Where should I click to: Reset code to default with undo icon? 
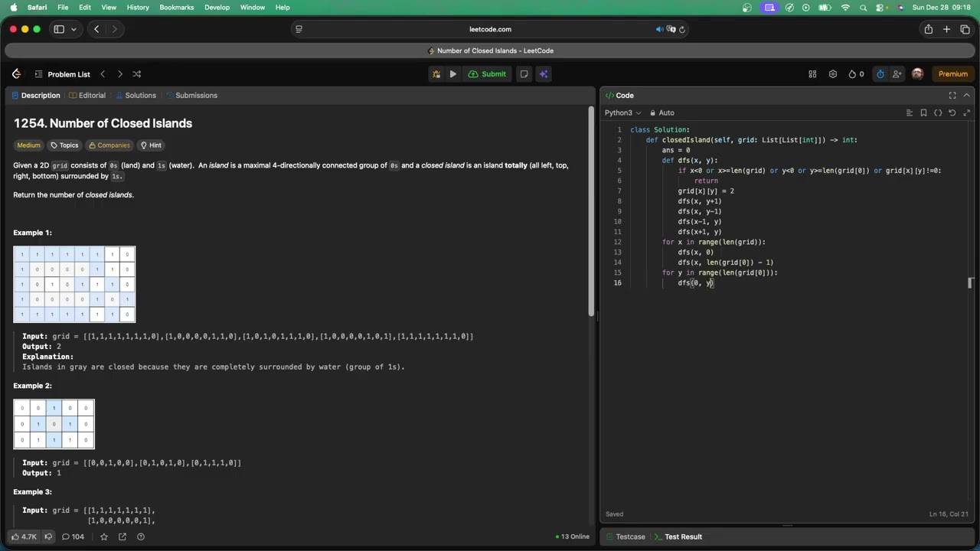click(x=952, y=112)
